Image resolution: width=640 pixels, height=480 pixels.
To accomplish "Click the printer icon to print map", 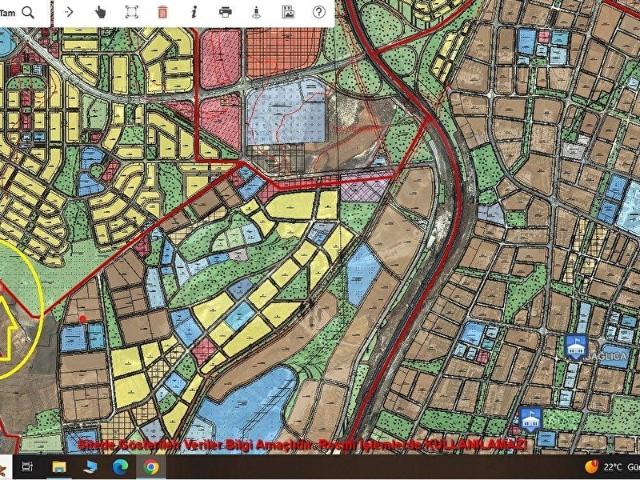I will click(225, 12).
